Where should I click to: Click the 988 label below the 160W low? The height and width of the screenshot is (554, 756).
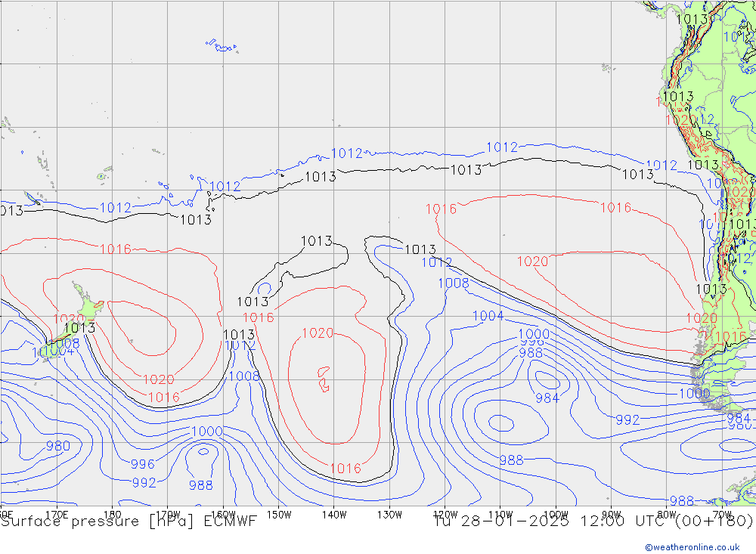pyautogui.click(x=200, y=485)
